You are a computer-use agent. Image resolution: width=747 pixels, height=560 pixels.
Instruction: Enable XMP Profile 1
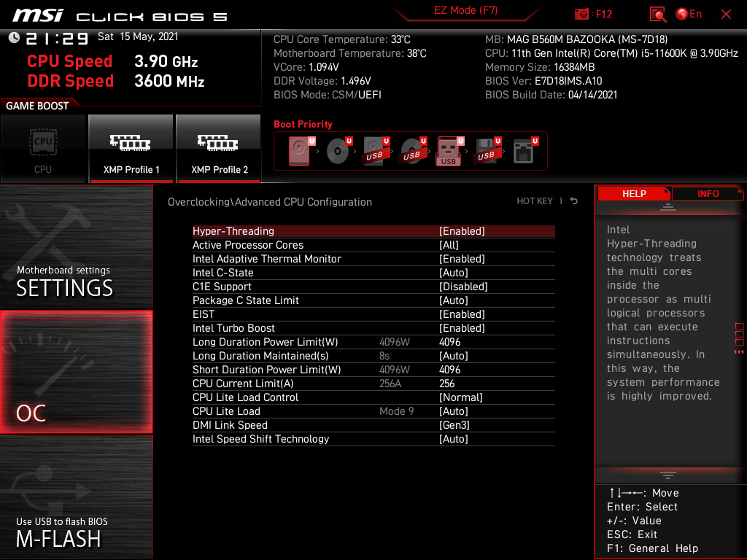[131, 149]
